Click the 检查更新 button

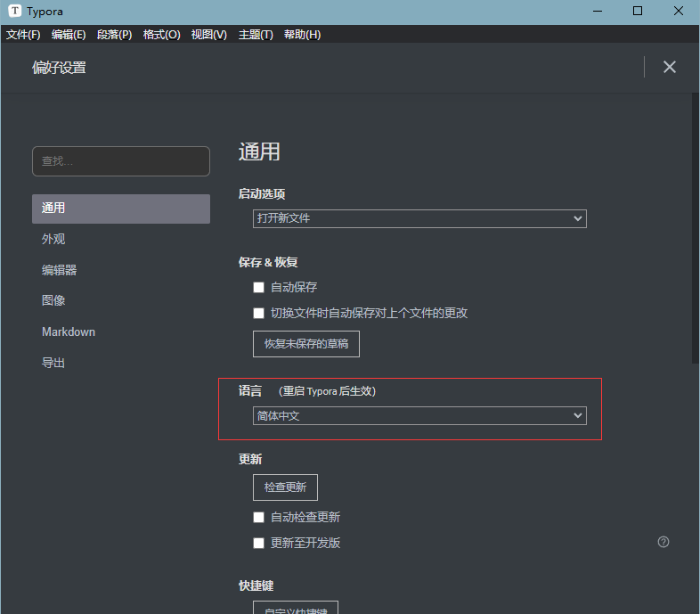tap(285, 487)
